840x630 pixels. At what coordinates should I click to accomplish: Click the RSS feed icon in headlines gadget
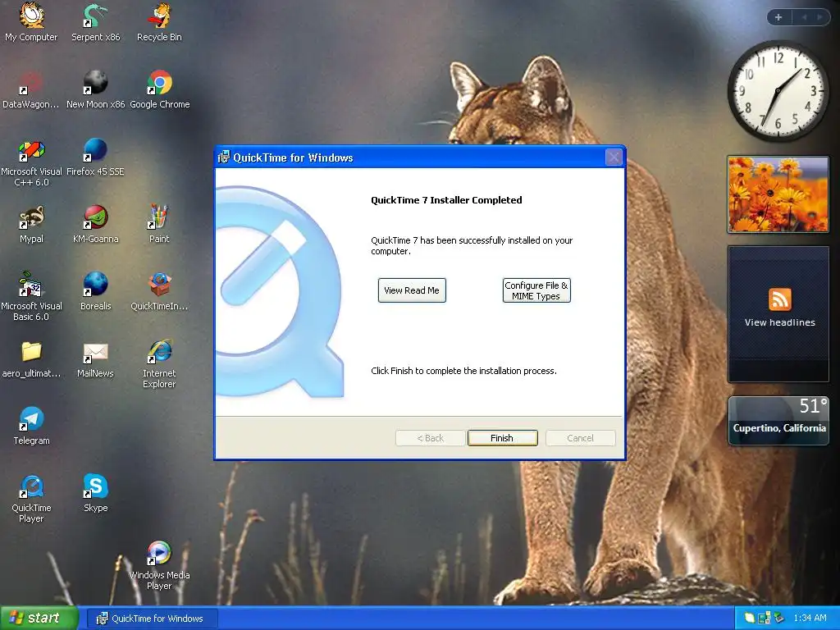[x=779, y=299]
